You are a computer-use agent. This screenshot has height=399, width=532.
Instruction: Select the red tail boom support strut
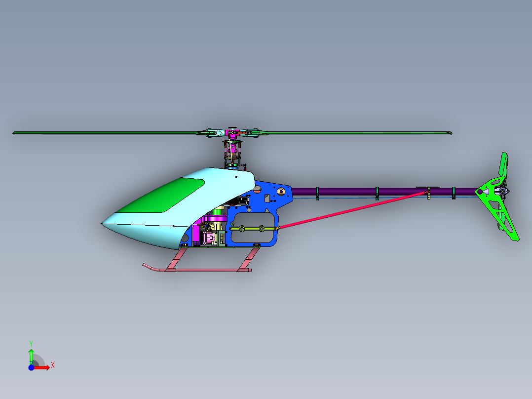click(353, 210)
